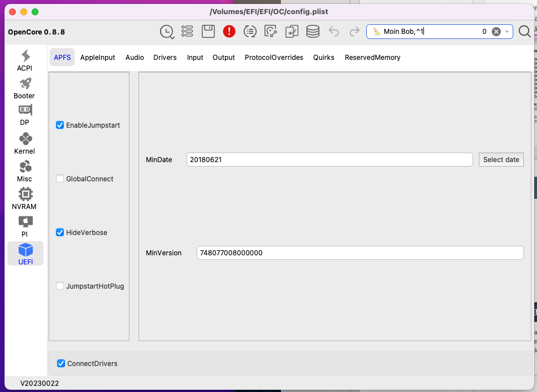This screenshot has height=392, width=537.
Task: Click the config.plist window title
Action: click(x=269, y=12)
